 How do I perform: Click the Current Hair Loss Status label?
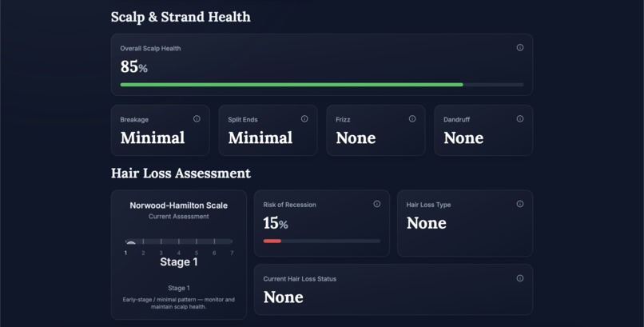[x=300, y=279]
